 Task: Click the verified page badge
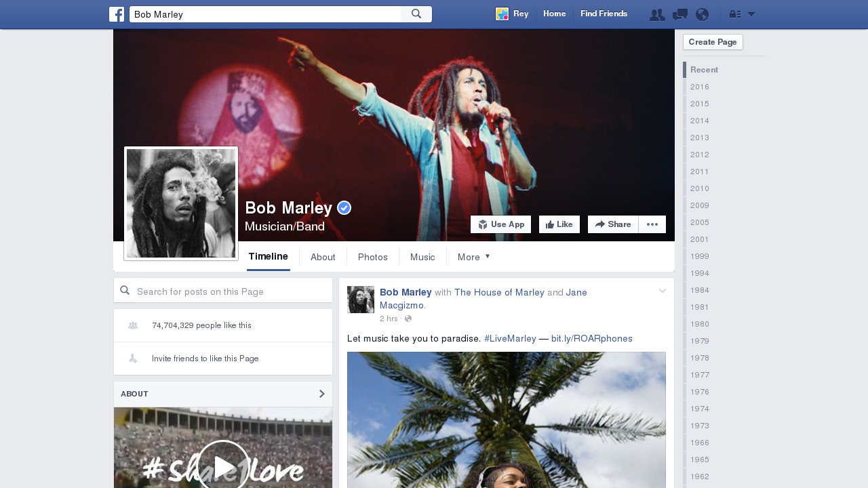point(344,208)
